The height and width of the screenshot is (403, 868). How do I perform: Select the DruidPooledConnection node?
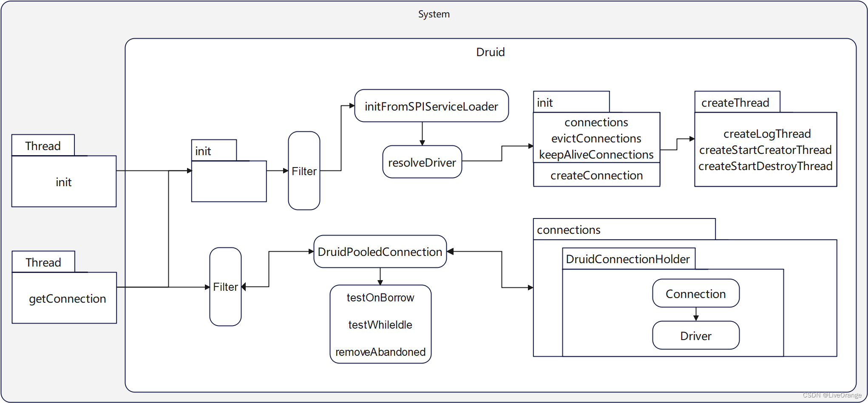pyautogui.click(x=380, y=252)
